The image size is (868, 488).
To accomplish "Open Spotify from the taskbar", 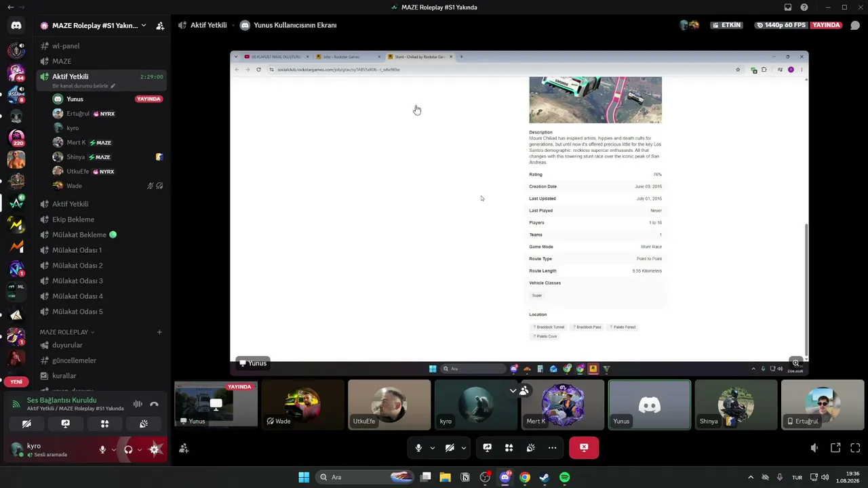I will 564,477.
